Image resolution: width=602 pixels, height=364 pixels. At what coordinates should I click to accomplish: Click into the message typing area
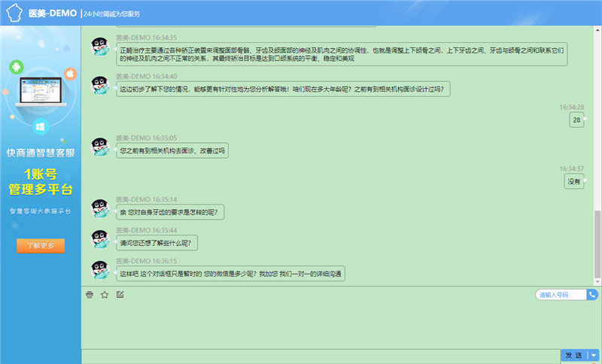(324, 323)
